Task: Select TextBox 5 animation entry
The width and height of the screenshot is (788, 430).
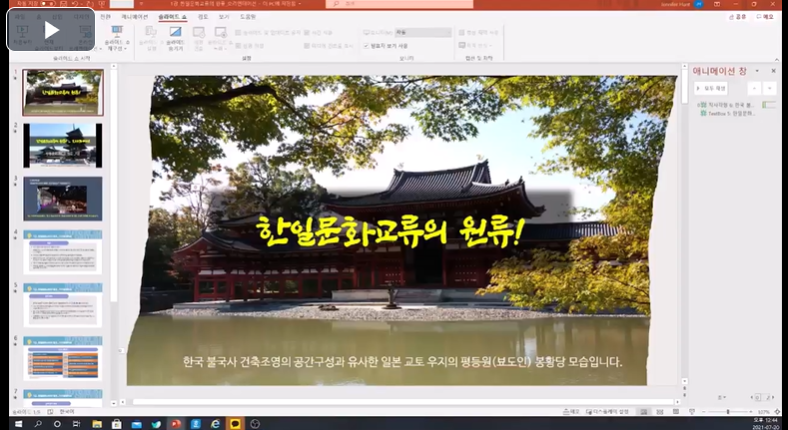Action: 728,114
